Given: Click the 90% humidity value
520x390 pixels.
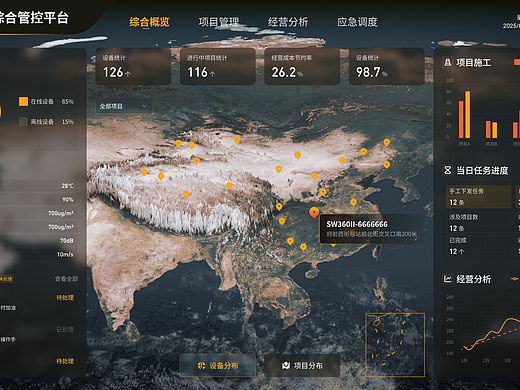Looking at the screenshot, I should [68, 199].
